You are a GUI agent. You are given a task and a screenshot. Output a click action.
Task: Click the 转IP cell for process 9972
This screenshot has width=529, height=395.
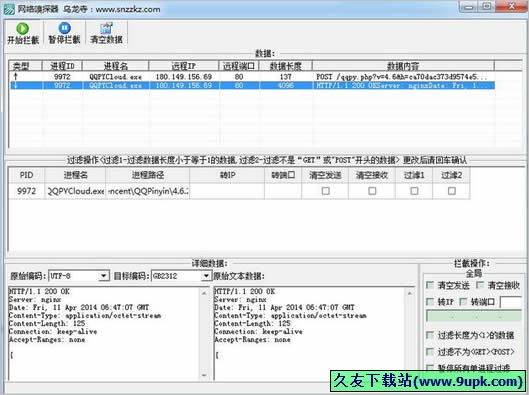pyautogui.click(x=227, y=191)
